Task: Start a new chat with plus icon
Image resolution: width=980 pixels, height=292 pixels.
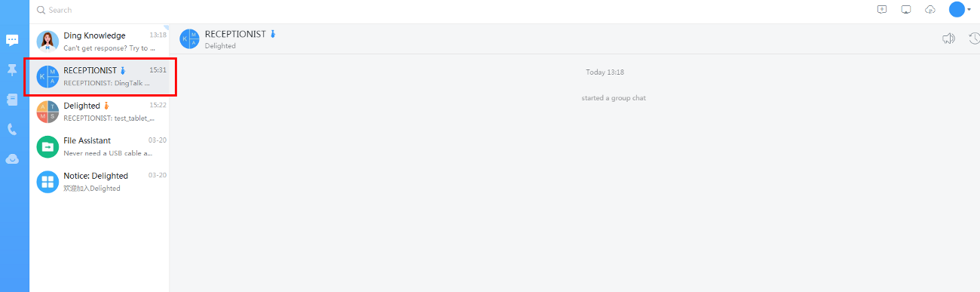Action: [882, 10]
